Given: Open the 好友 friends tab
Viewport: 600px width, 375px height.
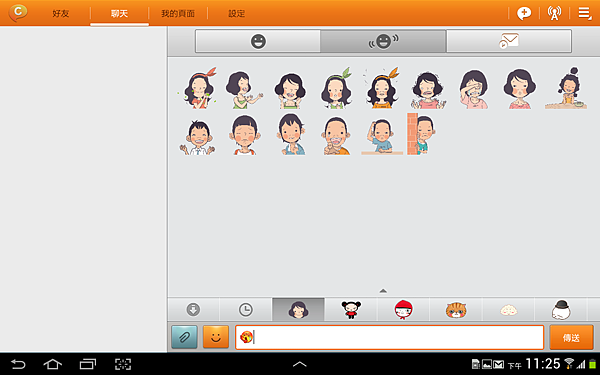Looking at the screenshot, I should (x=60, y=13).
